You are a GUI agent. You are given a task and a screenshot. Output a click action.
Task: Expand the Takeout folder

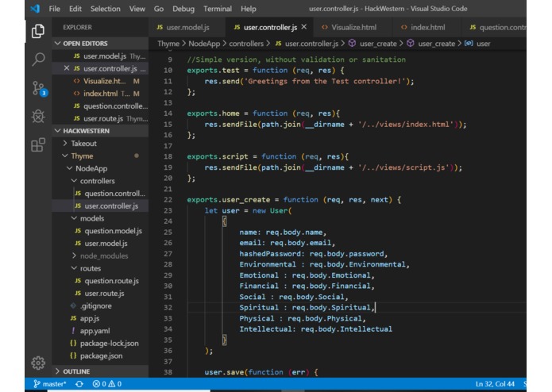click(x=83, y=144)
